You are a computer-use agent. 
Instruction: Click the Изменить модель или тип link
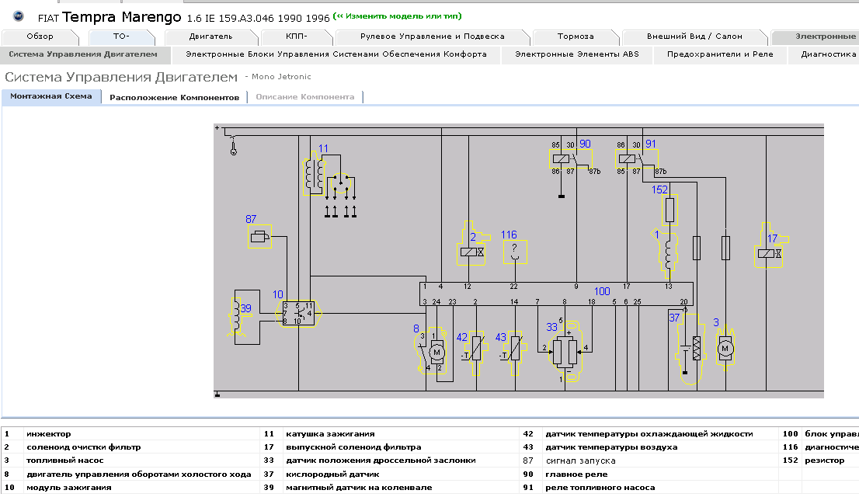pos(397,16)
